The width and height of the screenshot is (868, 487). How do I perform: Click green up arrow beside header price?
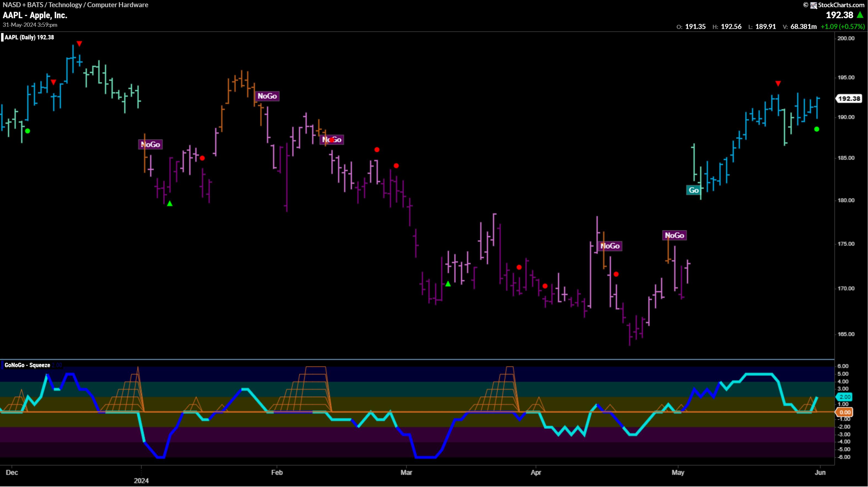(x=860, y=15)
